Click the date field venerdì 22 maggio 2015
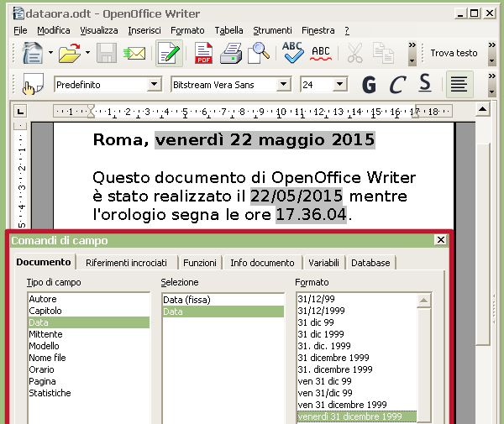This screenshot has height=424, width=504. (265, 140)
